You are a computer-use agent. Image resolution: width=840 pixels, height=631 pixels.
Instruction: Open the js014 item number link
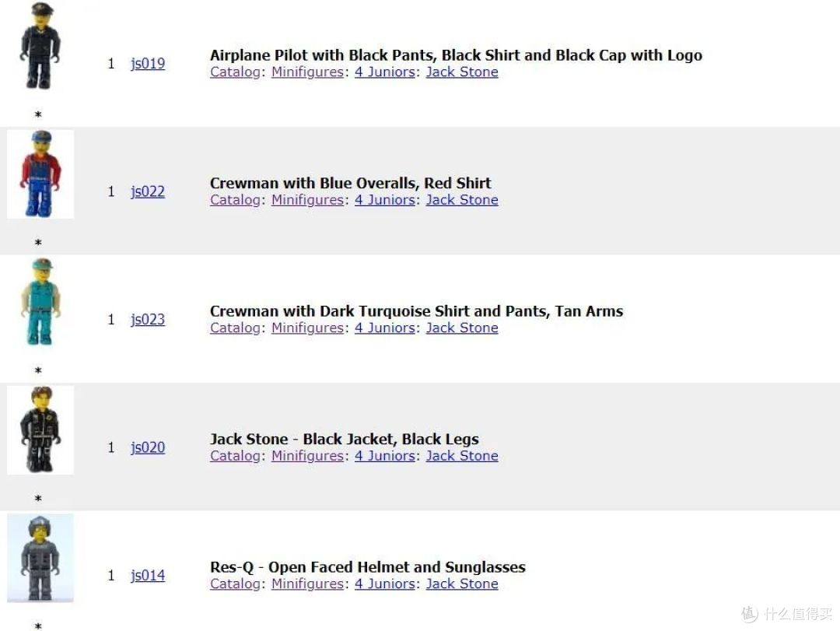(x=148, y=576)
